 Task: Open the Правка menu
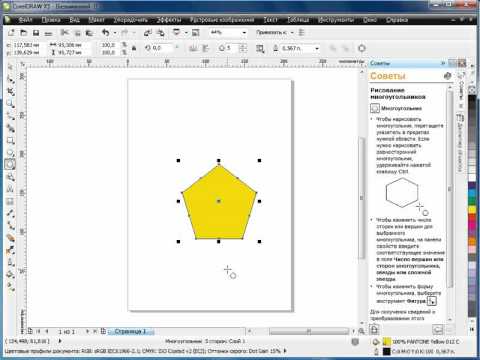(x=51, y=20)
